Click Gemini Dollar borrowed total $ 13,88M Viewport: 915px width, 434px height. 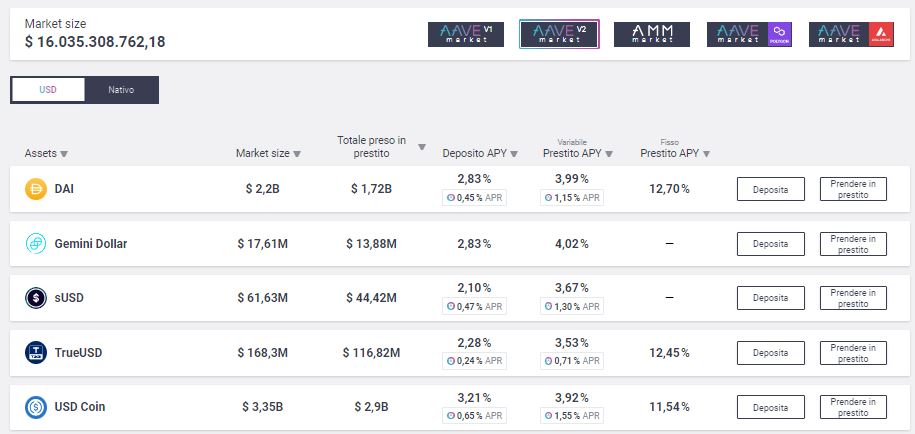371,243
